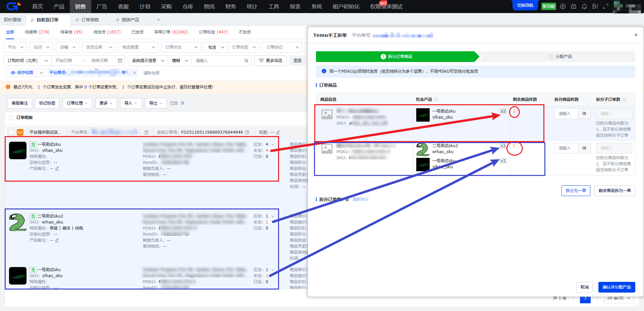Open the 仓库 top menu
Screen dimensions: 644x311
click(x=188, y=6)
